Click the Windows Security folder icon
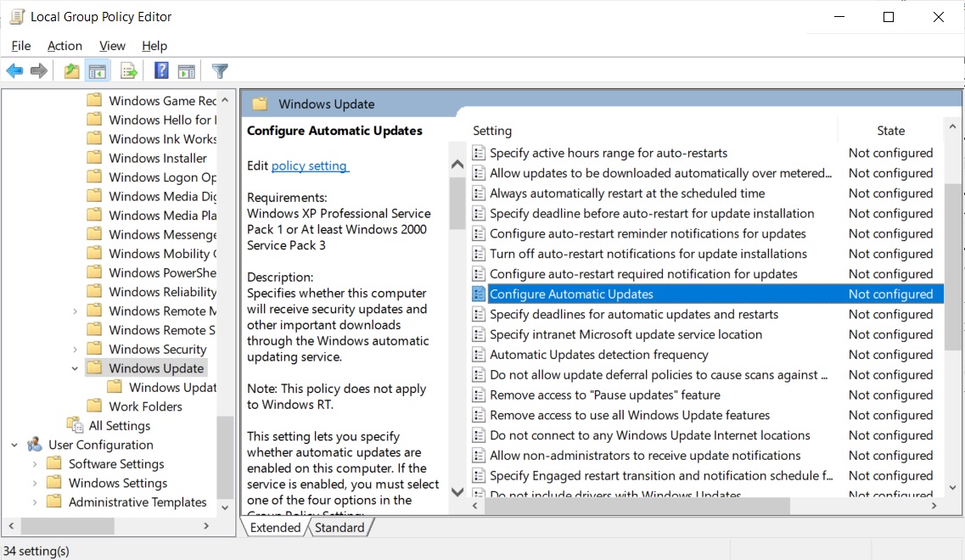This screenshot has height=560, width=965. [94, 349]
